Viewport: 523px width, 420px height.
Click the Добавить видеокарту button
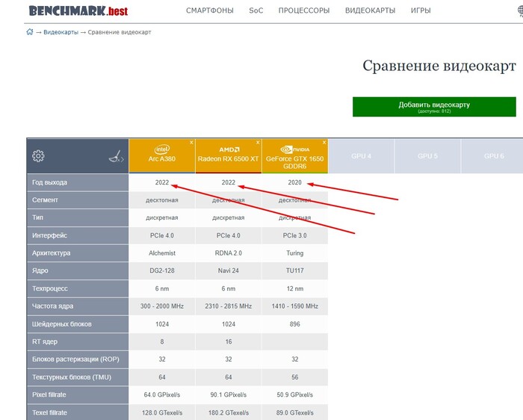click(x=434, y=107)
